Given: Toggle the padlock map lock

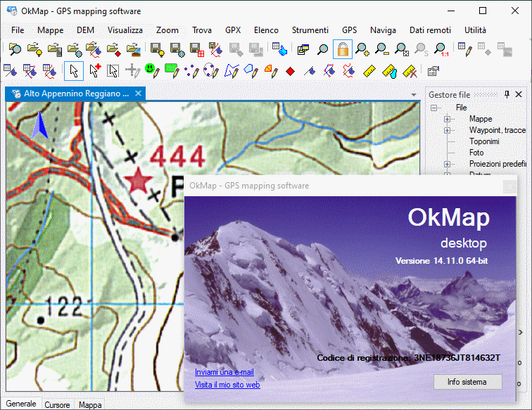Looking at the screenshot, I should pos(343,49).
